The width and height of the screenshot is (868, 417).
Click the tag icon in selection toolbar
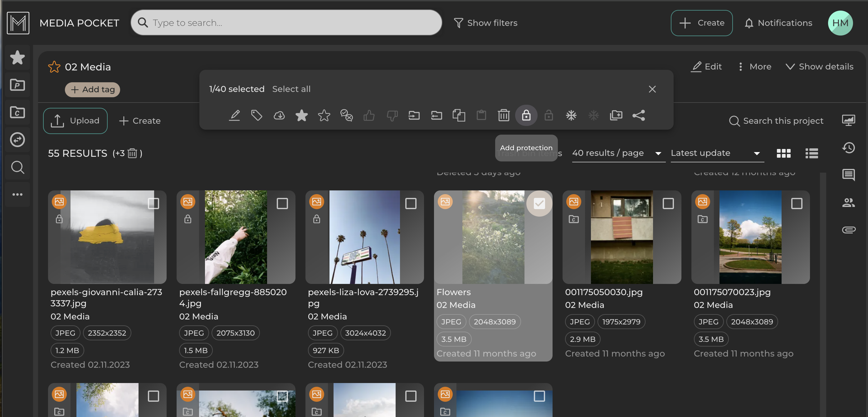256,115
